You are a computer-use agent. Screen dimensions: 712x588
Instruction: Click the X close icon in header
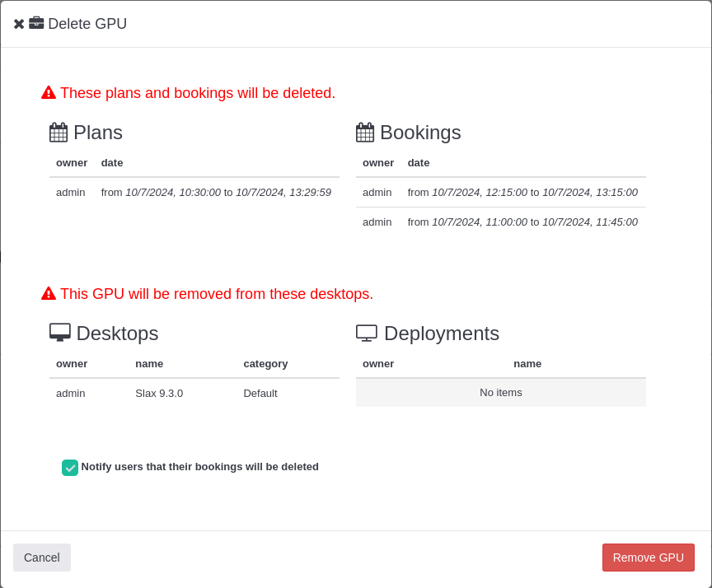(19, 25)
